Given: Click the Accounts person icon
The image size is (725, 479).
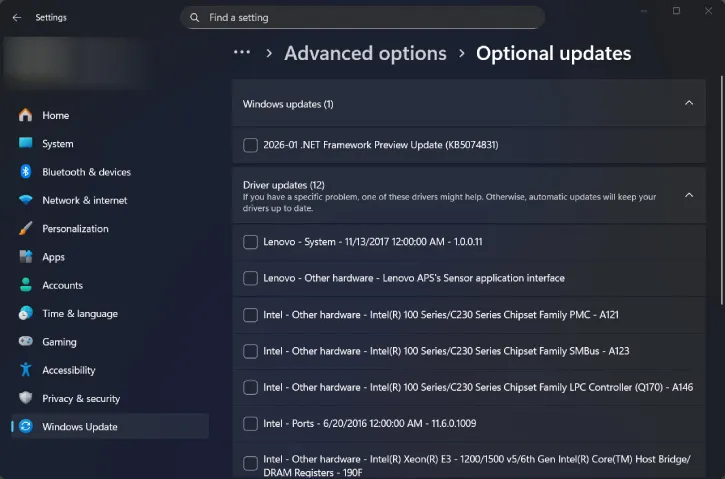Looking at the screenshot, I should 26,285.
